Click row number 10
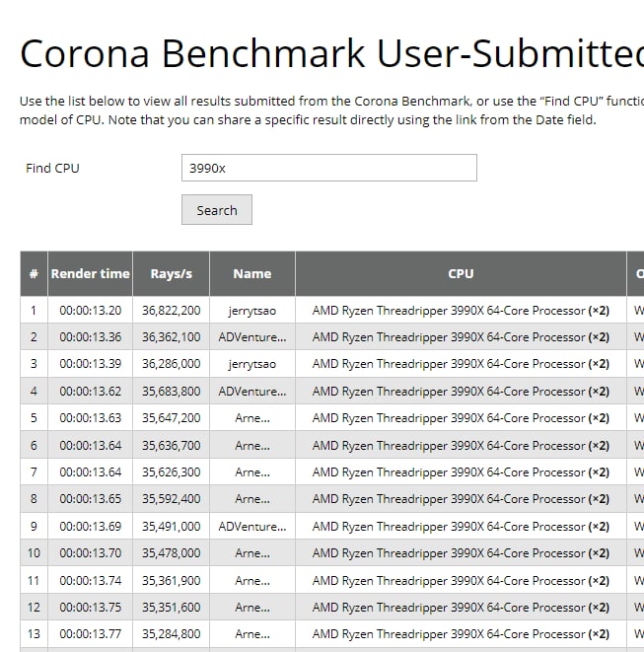Screen dimensions: 644x652 (x=34, y=553)
